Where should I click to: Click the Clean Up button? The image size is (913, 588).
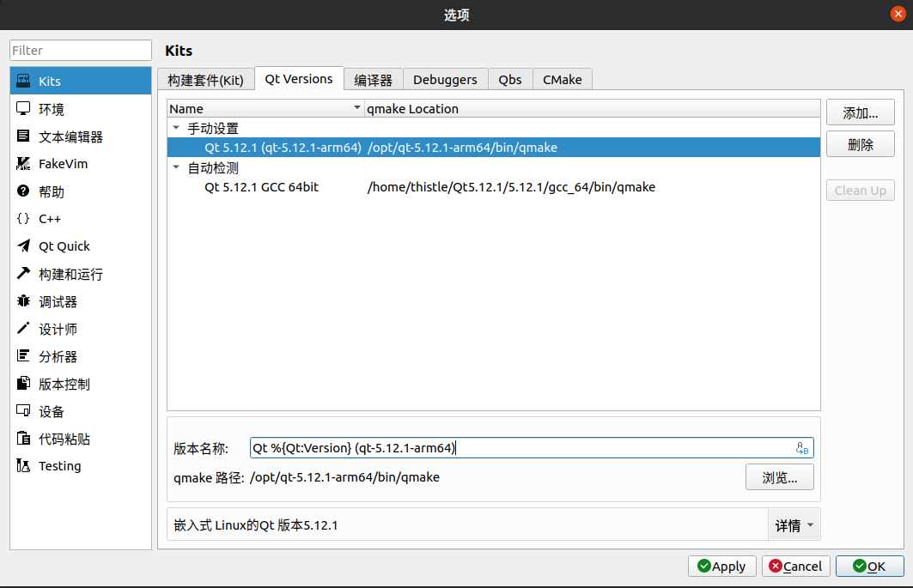pos(860,191)
